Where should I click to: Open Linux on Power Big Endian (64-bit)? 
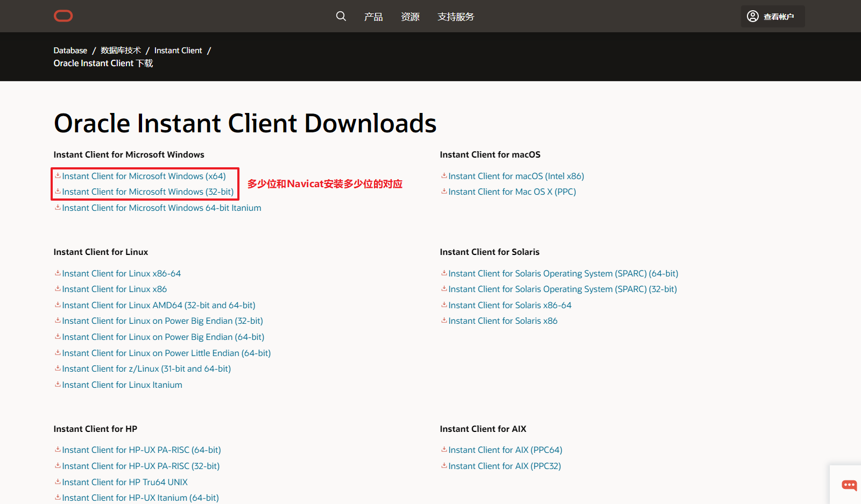pos(163,337)
